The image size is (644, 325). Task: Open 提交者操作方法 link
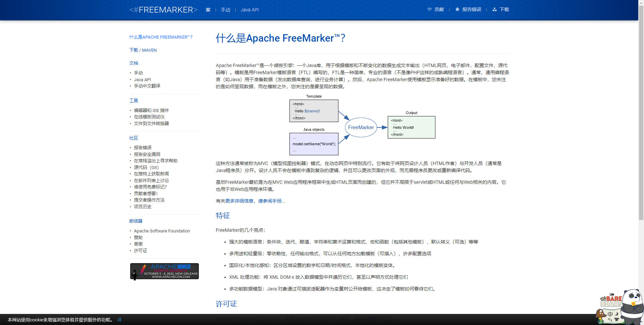click(149, 200)
